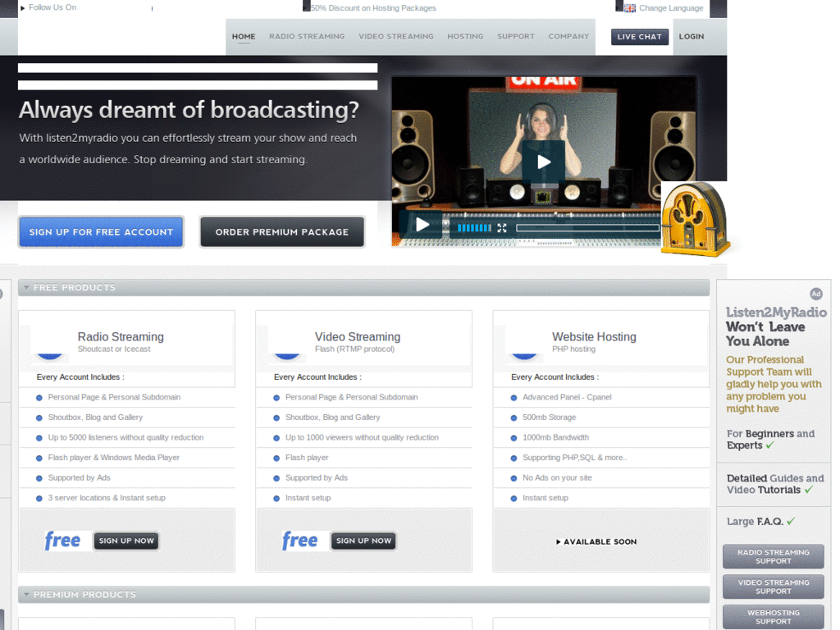This screenshot has width=840, height=630.
Task: Click 'Detailed Guides and Video Tutorials'
Action: coord(774,484)
